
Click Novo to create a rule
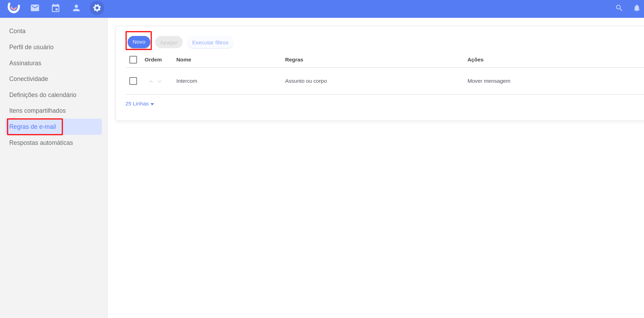139,42
